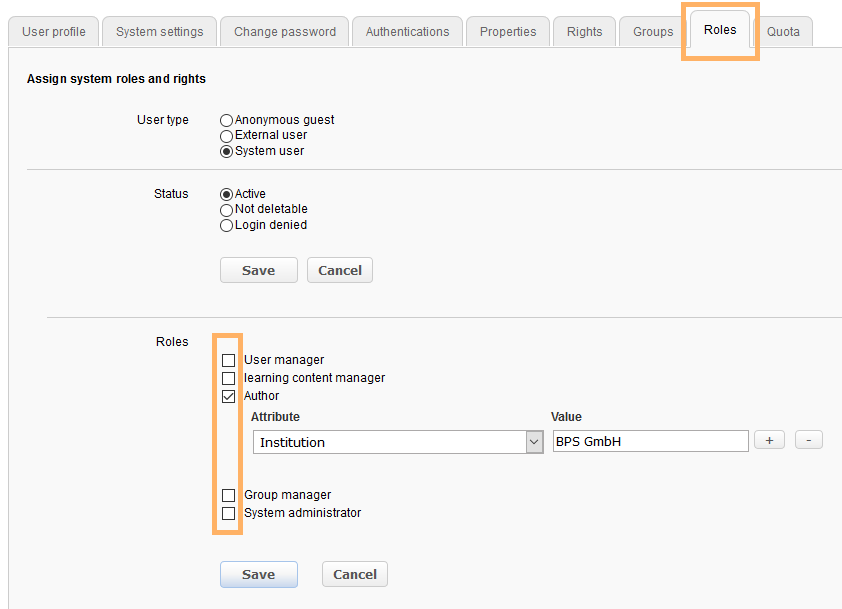Open the System settings tab
Viewport: 842px width, 609px height.
coord(159,32)
